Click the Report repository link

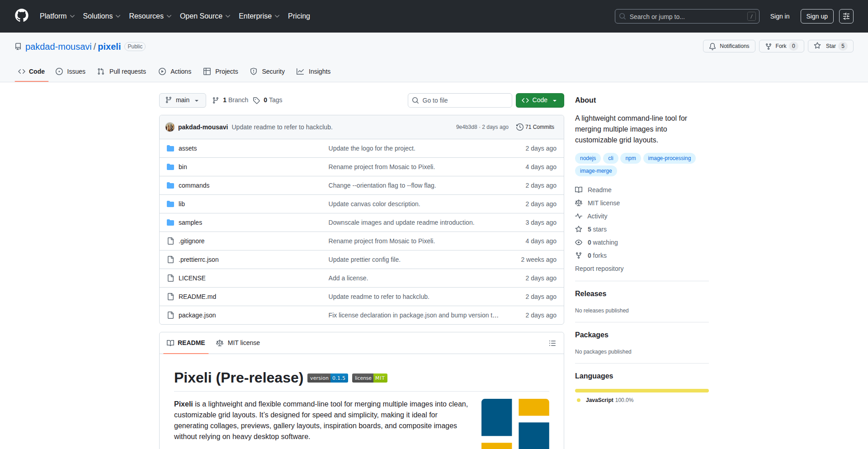(x=599, y=268)
